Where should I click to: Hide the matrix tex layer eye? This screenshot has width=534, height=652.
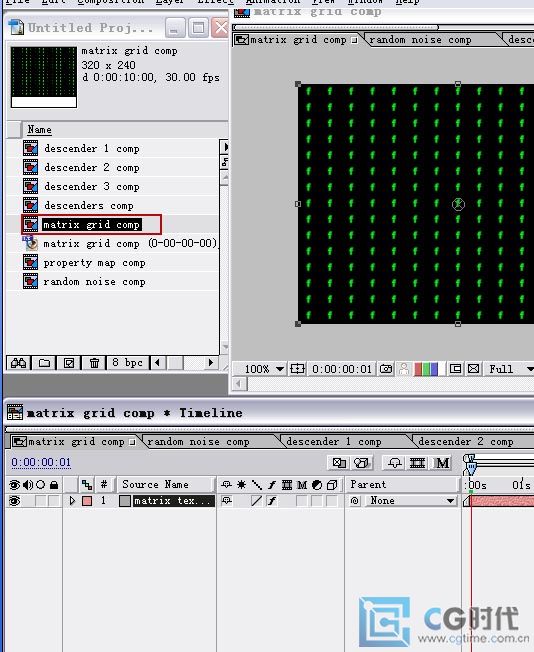click(14, 501)
